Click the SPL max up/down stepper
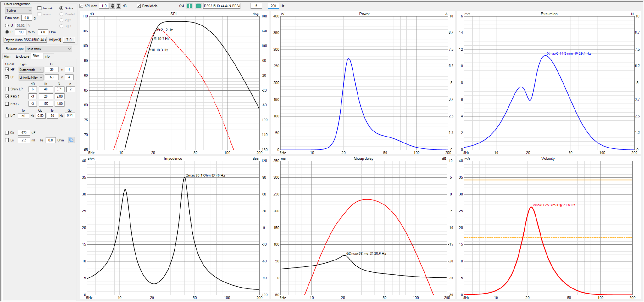The height and width of the screenshot is (302, 644). 112,6
